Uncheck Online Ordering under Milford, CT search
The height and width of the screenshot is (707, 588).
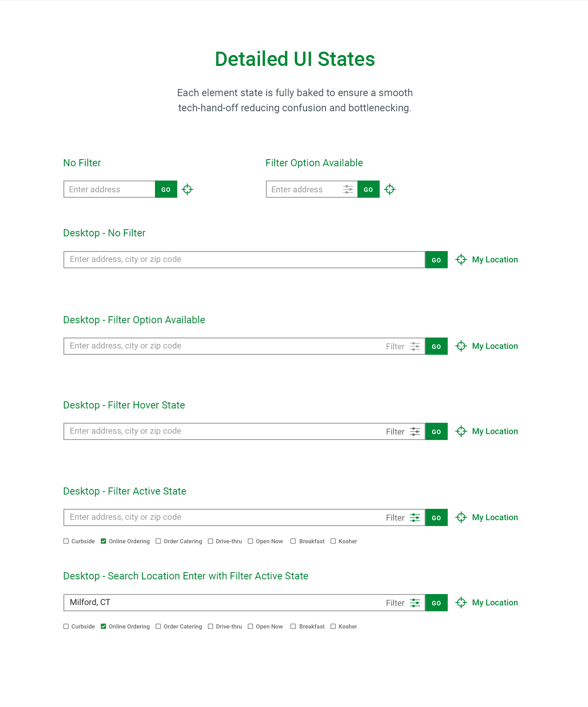[x=103, y=626]
